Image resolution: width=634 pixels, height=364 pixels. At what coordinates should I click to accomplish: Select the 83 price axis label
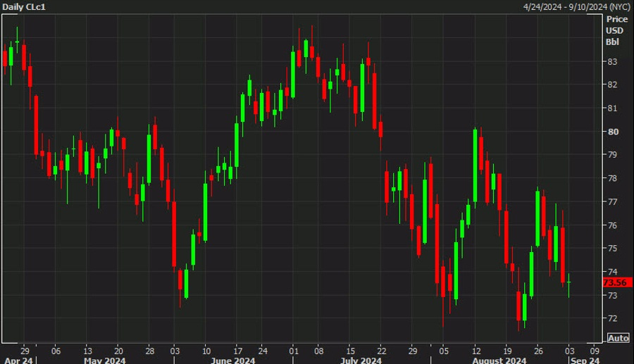point(612,62)
